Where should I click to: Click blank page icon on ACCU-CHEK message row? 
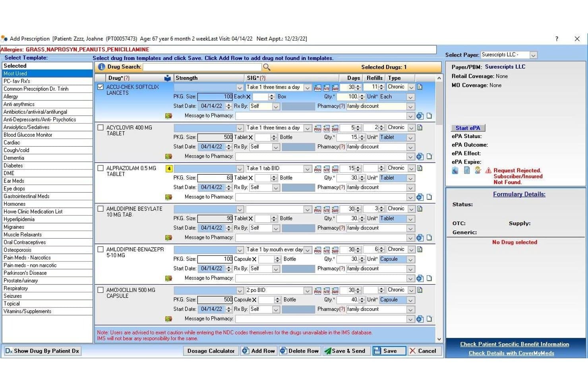click(x=429, y=116)
